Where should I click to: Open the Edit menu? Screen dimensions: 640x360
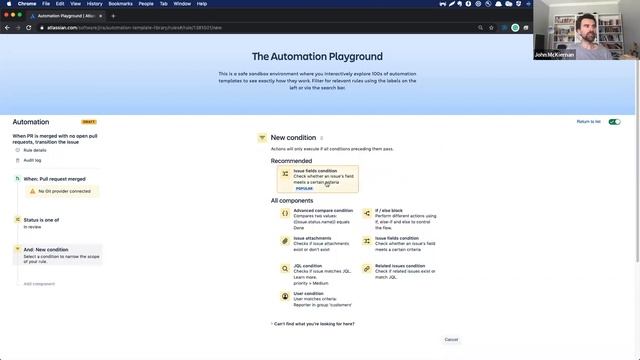[x=60, y=4]
